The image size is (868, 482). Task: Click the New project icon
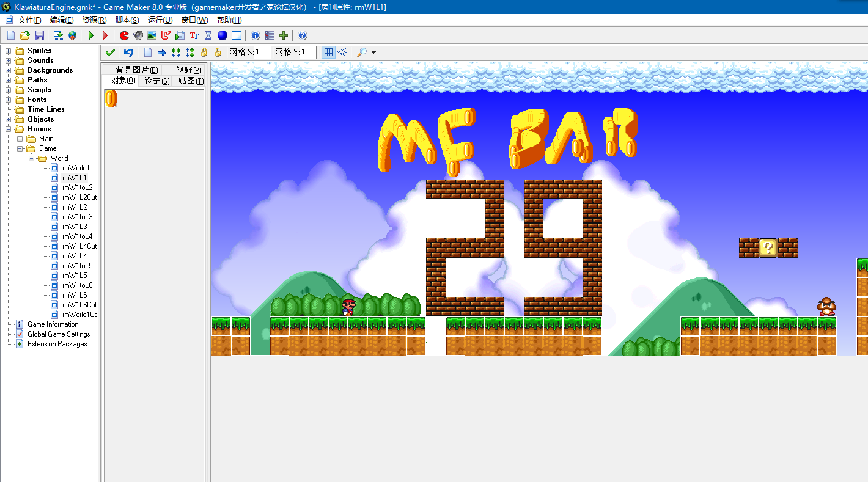tap(11, 35)
